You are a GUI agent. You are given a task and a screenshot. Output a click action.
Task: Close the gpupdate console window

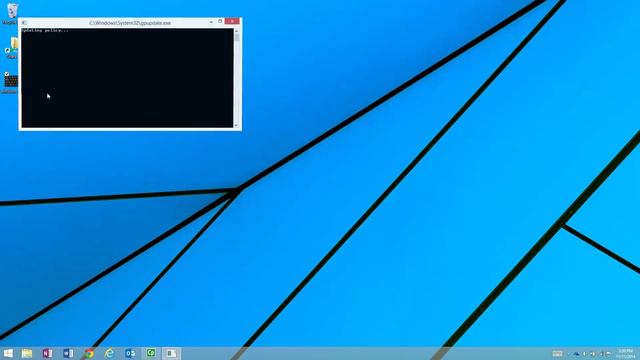pyautogui.click(x=232, y=22)
